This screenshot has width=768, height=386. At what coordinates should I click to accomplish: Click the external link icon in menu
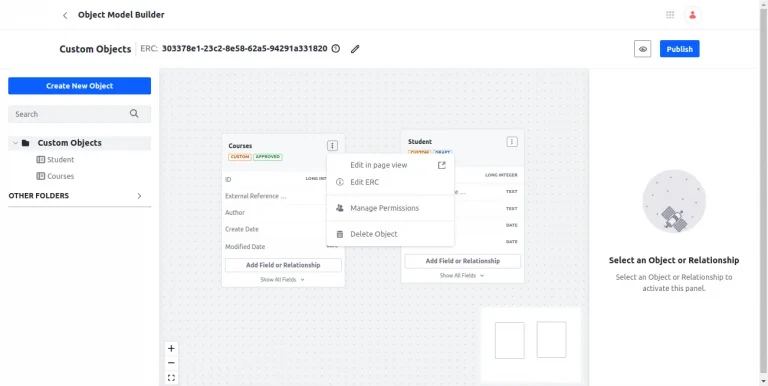442,166
